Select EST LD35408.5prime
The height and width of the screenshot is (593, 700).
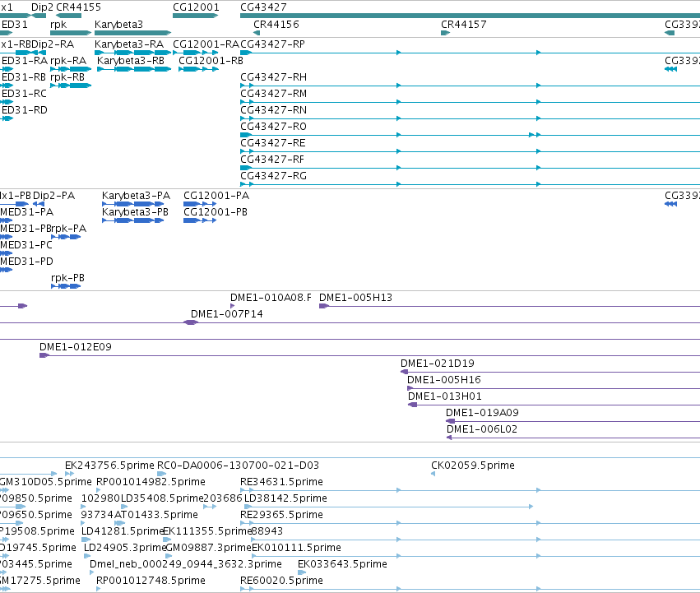(124, 507)
